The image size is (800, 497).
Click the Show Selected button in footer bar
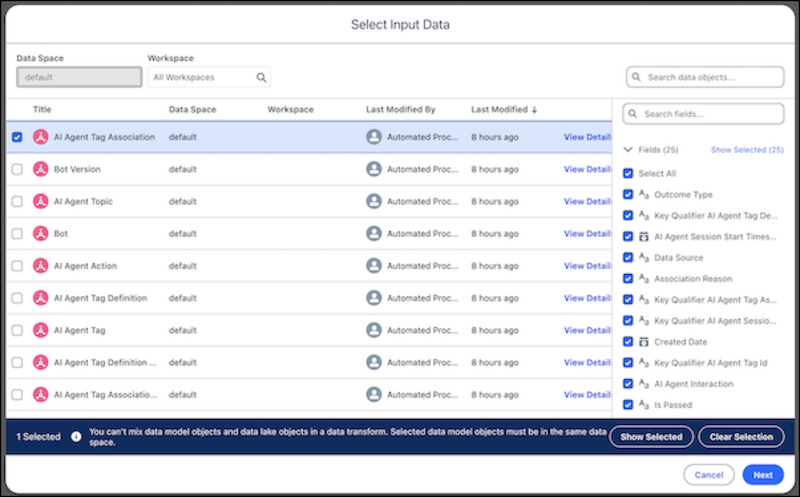(651, 437)
